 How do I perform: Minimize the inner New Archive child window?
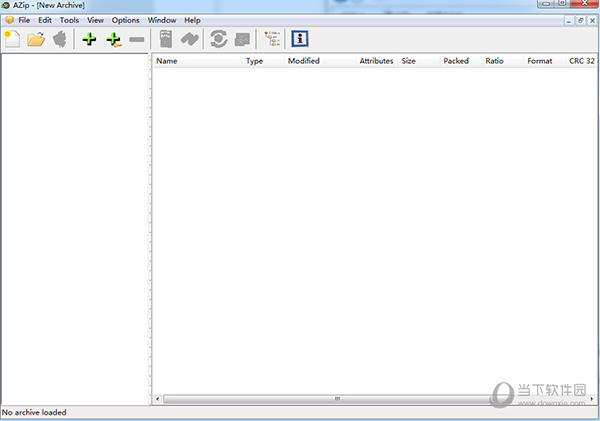pos(569,21)
